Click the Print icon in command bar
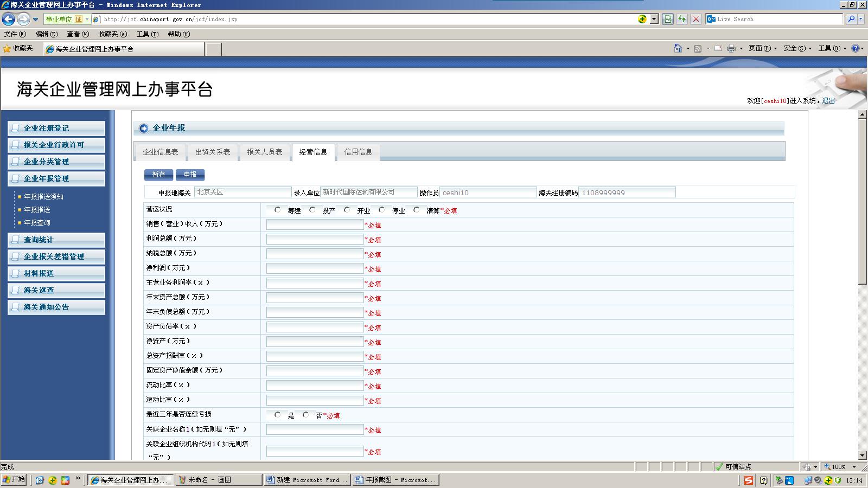868x488 pixels. click(x=731, y=48)
